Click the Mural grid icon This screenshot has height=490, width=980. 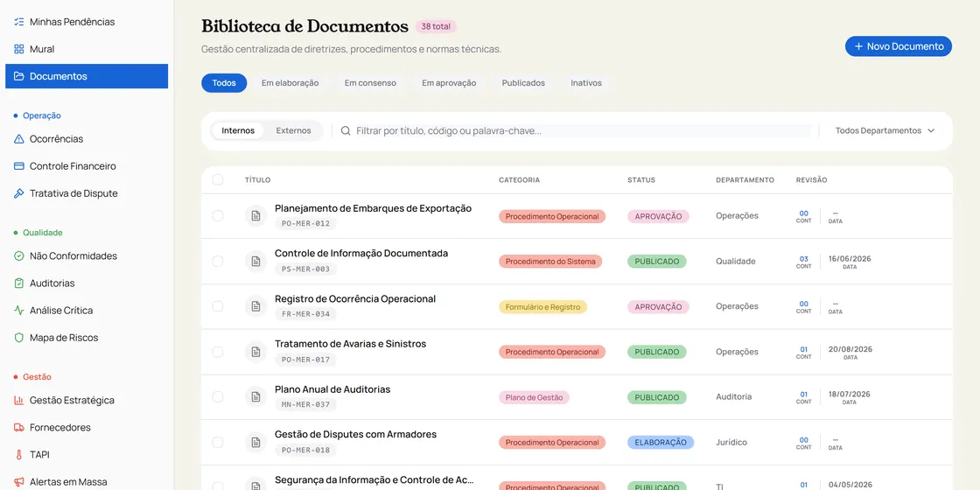point(18,49)
